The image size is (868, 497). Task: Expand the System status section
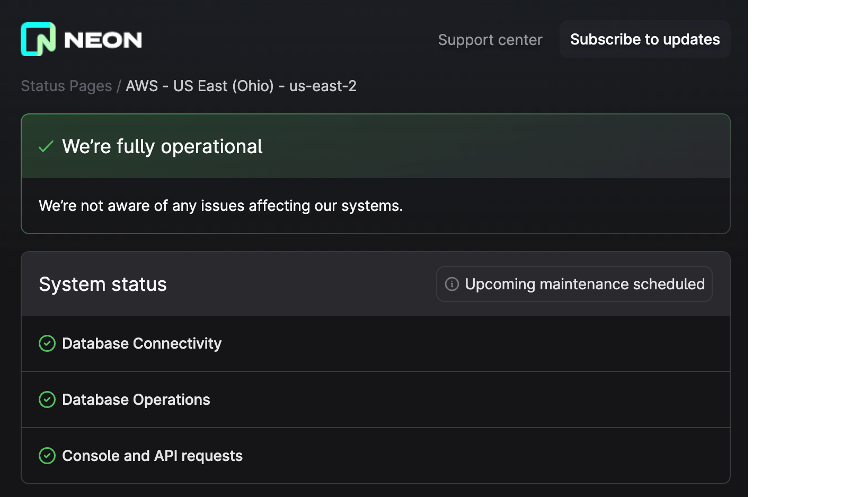click(x=375, y=284)
